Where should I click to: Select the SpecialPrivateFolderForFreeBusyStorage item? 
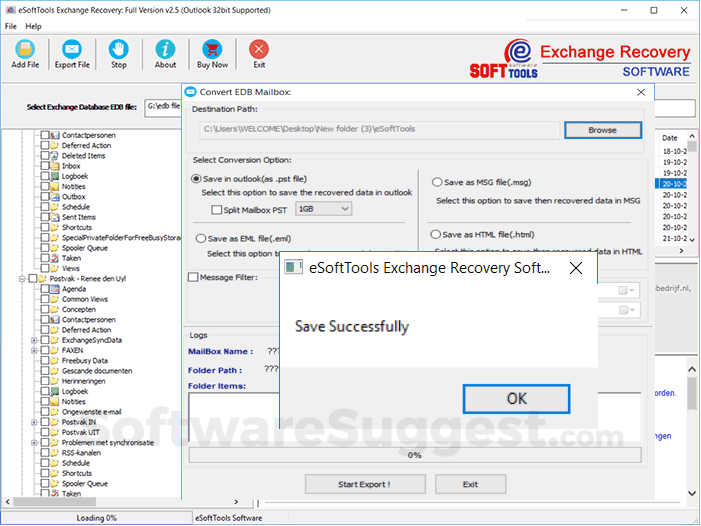121,238
